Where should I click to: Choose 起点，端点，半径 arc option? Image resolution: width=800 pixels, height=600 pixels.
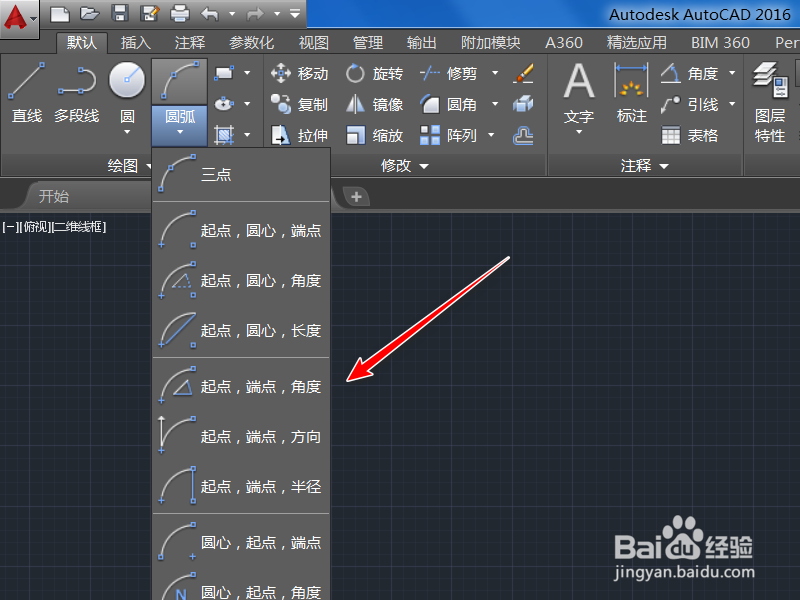tap(241, 487)
